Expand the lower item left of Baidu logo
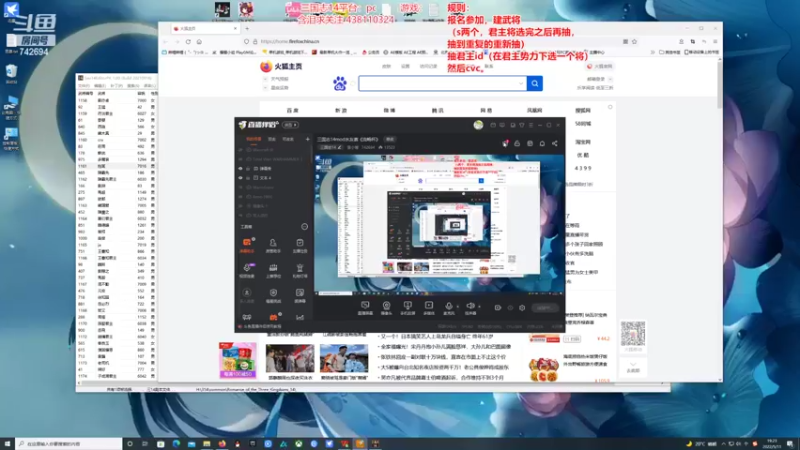The image size is (800, 450). [x=265, y=88]
